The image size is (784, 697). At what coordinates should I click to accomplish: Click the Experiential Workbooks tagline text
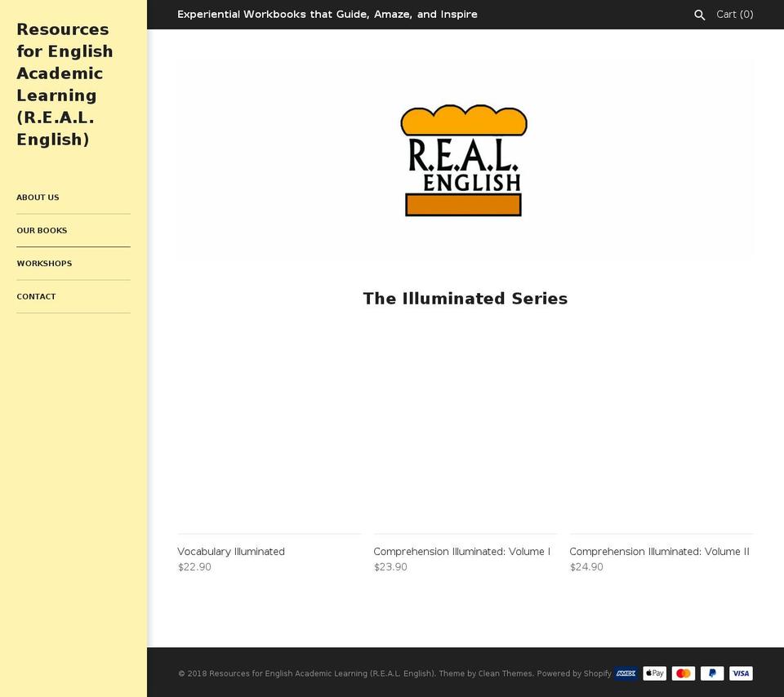click(327, 15)
